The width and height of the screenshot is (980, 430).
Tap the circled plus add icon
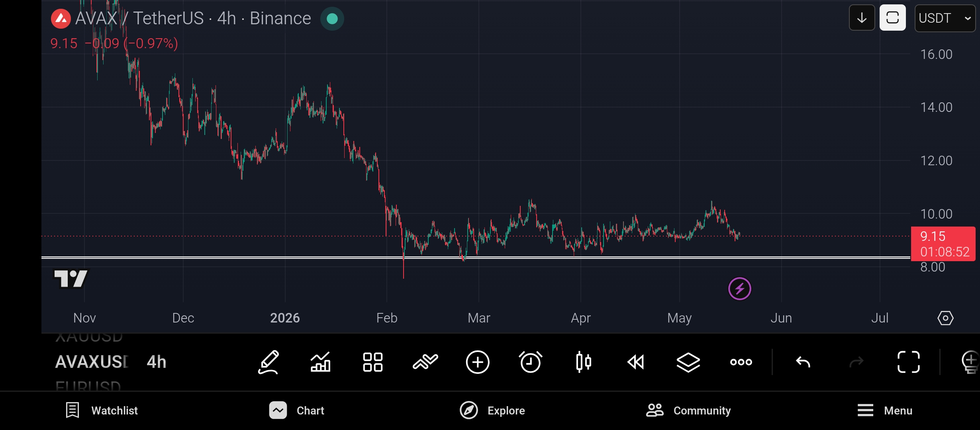pyautogui.click(x=478, y=362)
